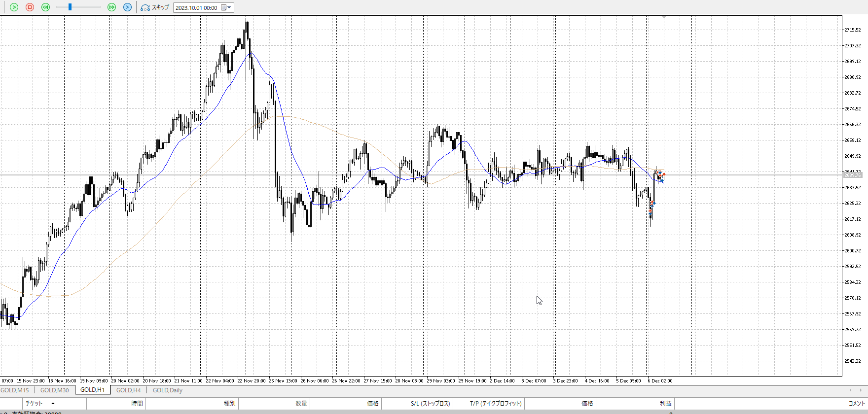Adjust the playback speed slider handle
The image size is (868, 414).
pyautogui.click(x=70, y=7)
